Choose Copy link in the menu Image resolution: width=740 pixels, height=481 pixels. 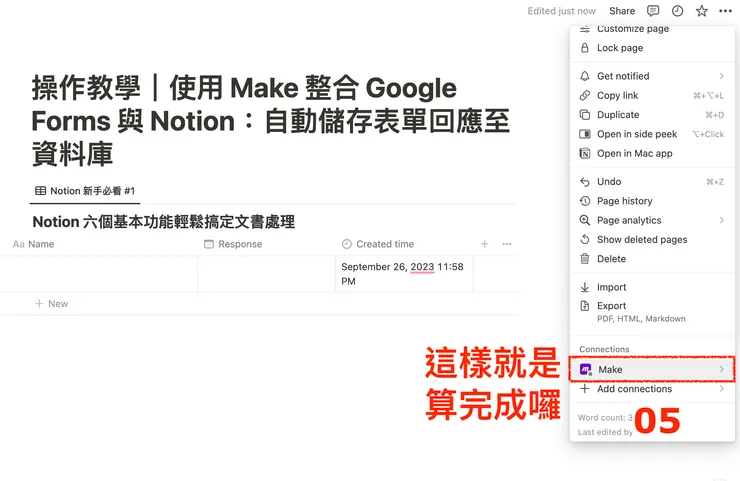pos(652,95)
